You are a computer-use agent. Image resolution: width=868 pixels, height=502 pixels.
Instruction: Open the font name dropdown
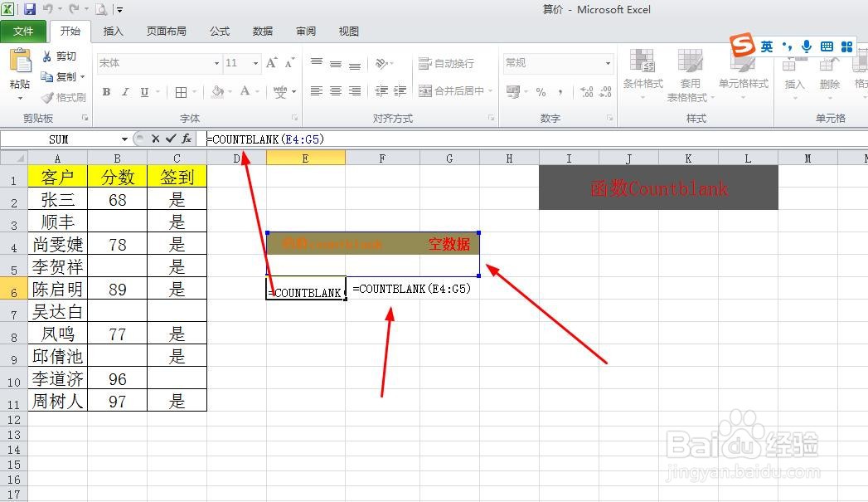point(216,63)
